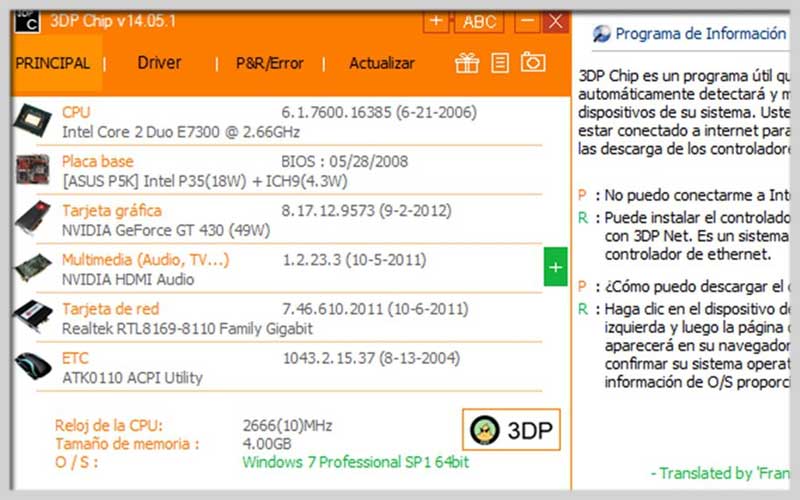800x500 pixels.
Task: Click the graphics card icon
Action: click(33, 218)
